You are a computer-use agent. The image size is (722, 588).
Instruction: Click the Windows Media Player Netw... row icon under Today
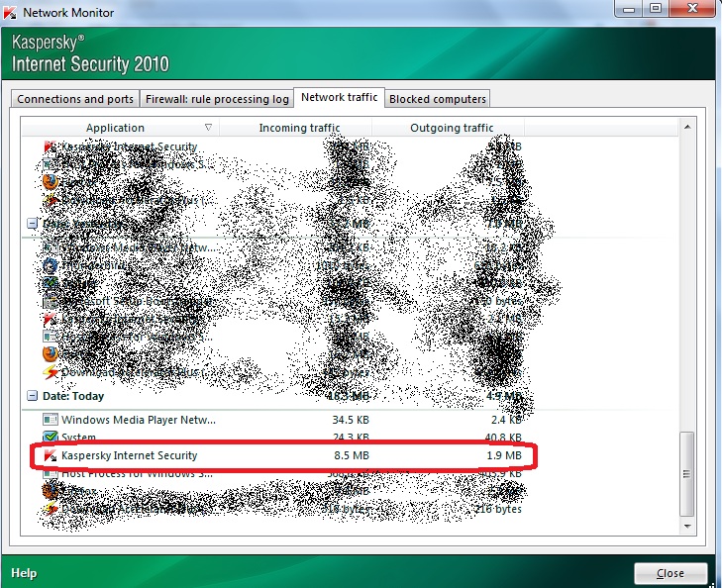51,420
